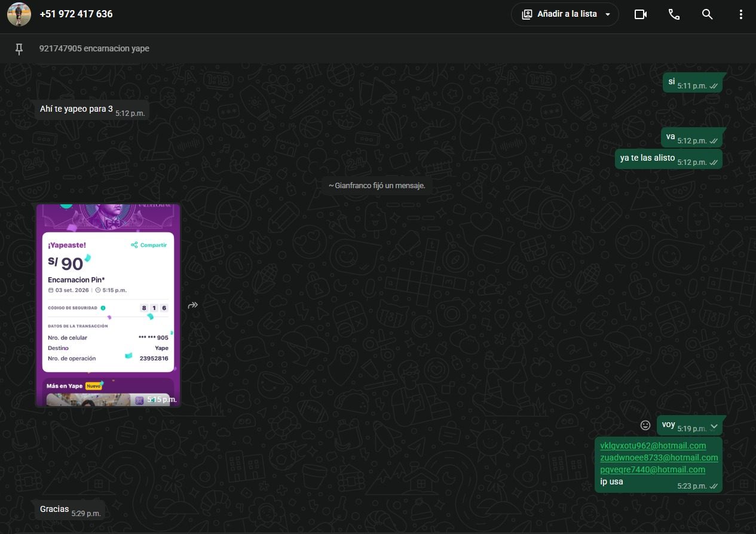The width and height of the screenshot is (756, 534).
Task: React with the emoji icon beside "voy"
Action: 645,425
